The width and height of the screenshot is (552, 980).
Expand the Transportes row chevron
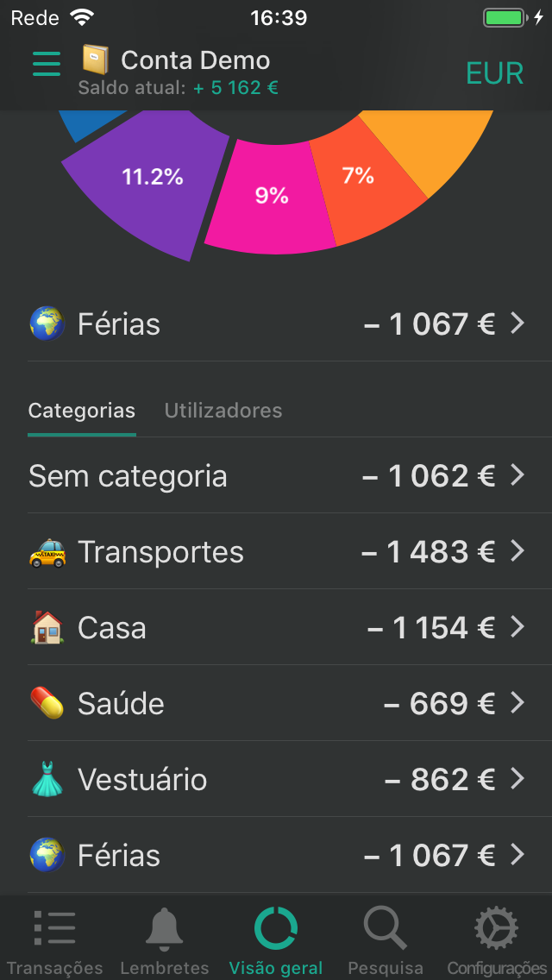pos(517,551)
